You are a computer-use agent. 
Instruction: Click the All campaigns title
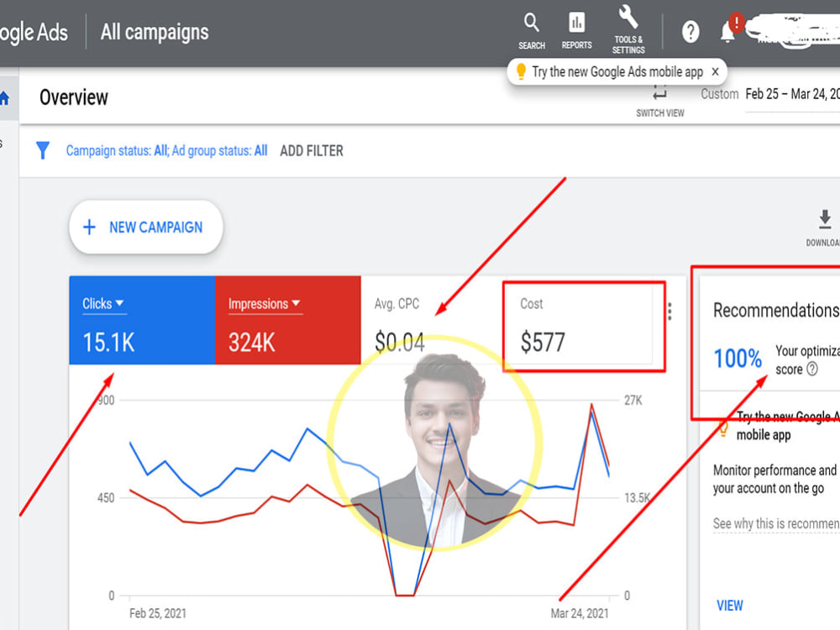(x=155, y=32)
